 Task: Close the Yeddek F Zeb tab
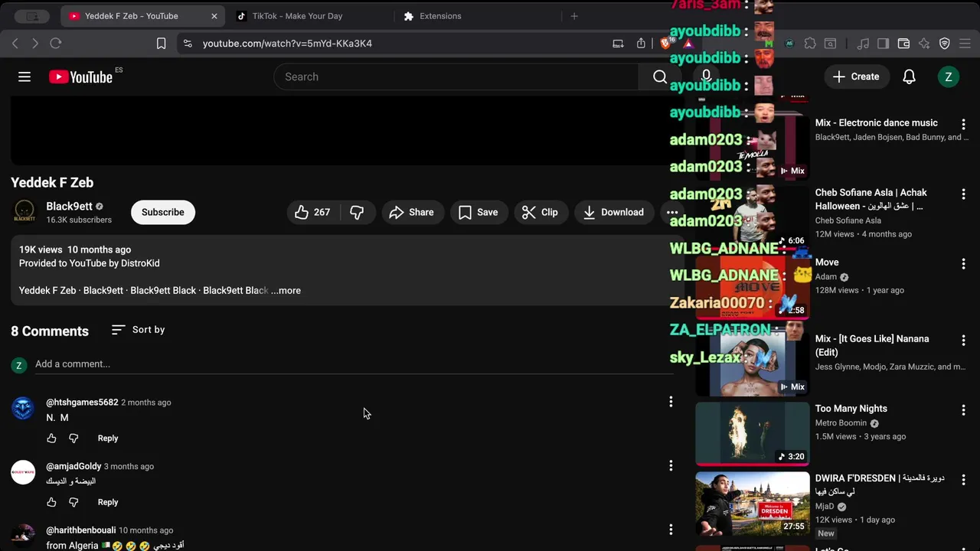tap(214, 16)
